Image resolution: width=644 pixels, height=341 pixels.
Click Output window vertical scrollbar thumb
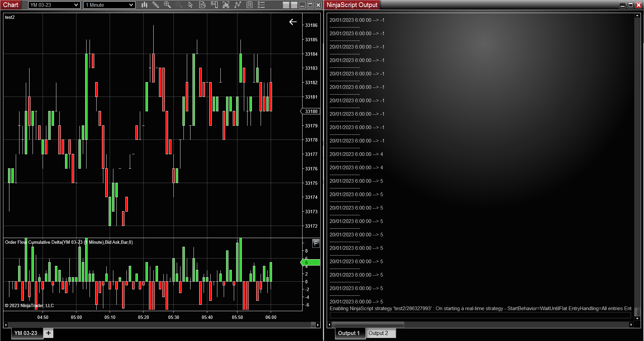coord(637,312)
